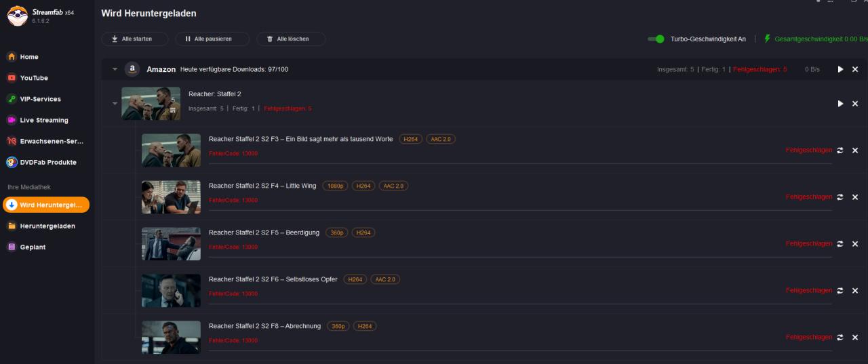
Task: Click the 360p tag on Abrechnung
Action: [338, 326]
